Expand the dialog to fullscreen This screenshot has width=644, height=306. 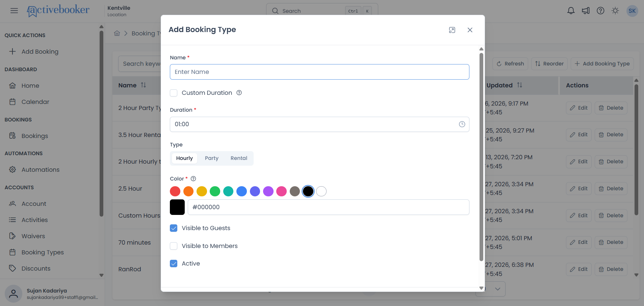tap(452, 30)
